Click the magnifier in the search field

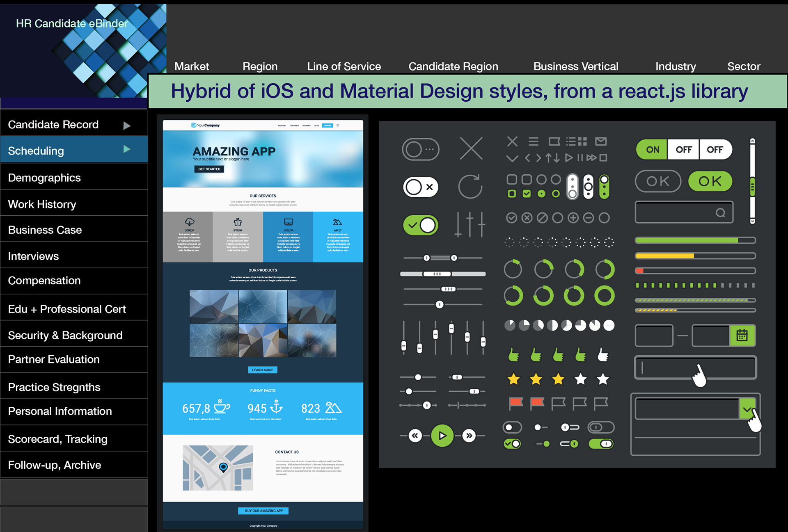coord(720,212)
